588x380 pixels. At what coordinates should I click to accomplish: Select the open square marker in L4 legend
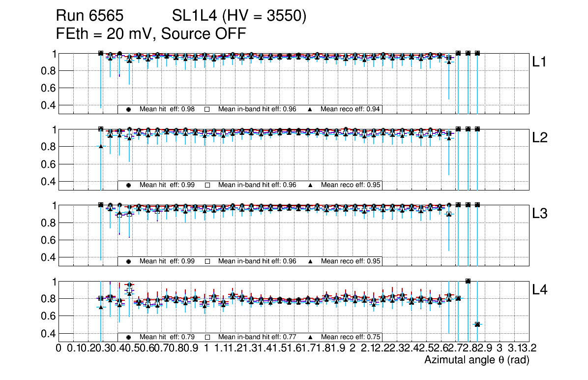(207, 337)
